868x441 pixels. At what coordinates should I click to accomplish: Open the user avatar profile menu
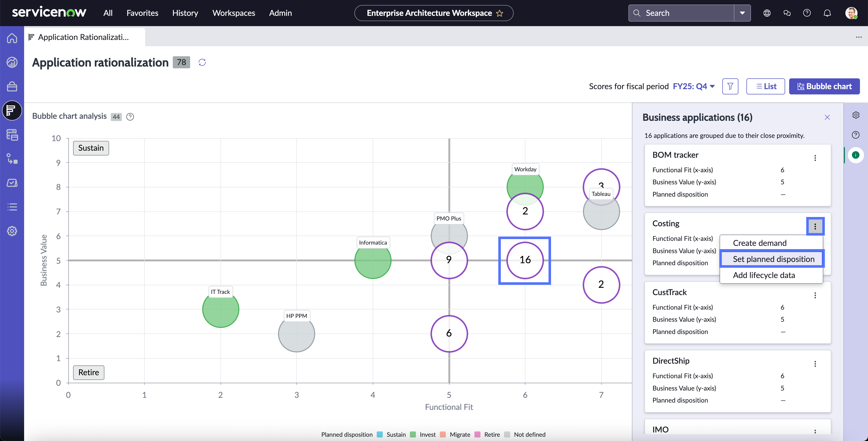851,13
